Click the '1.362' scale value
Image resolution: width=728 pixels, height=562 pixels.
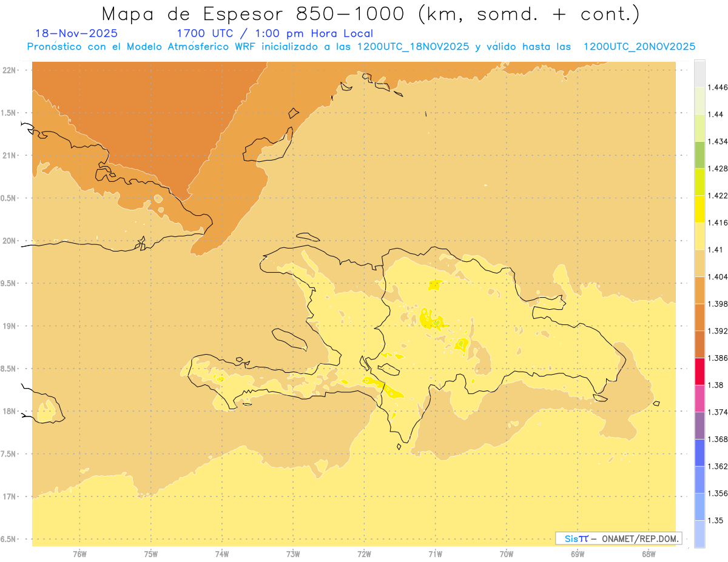click(717, 466)
